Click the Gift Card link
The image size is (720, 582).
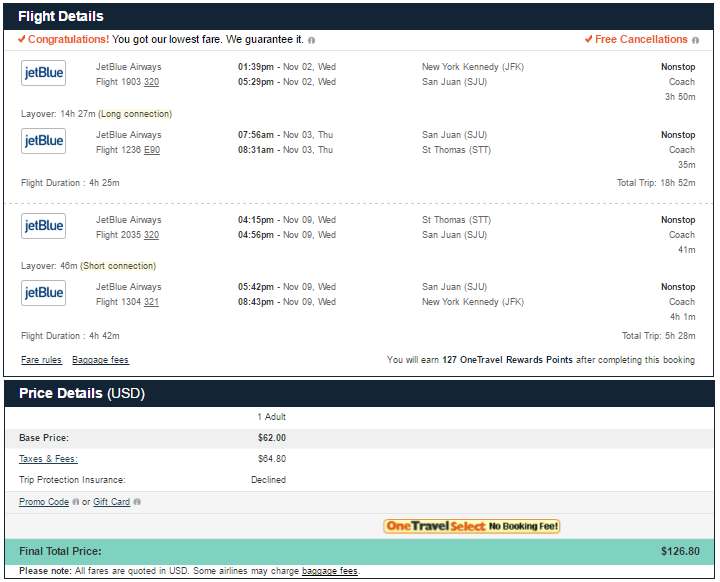tap(112, 502)
